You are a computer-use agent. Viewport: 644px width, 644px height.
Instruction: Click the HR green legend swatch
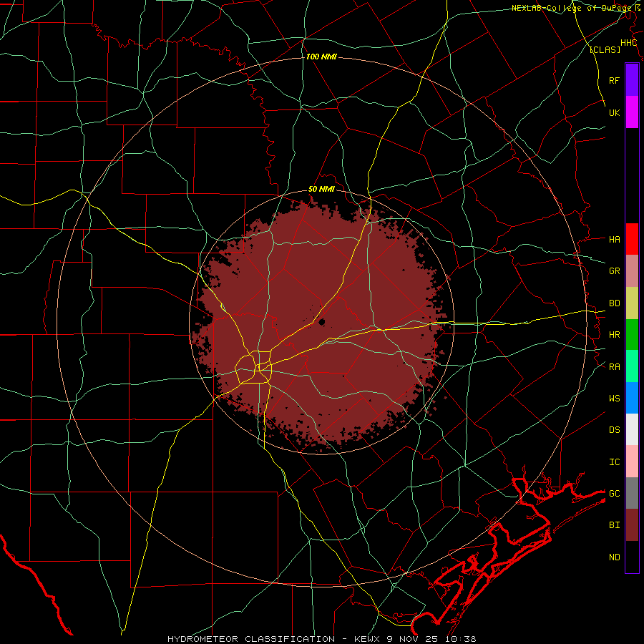(632, 335)
